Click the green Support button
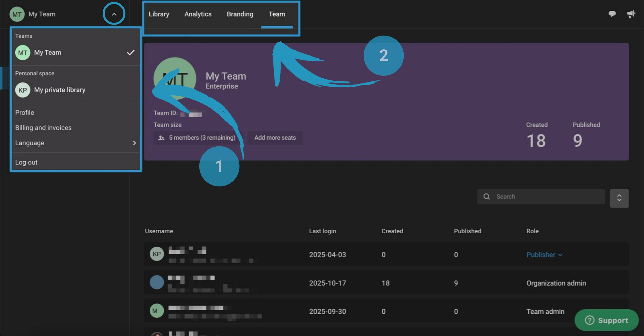The height and width of the screenshot is (336, 644). pyautogui.click(x=606, y=320)
